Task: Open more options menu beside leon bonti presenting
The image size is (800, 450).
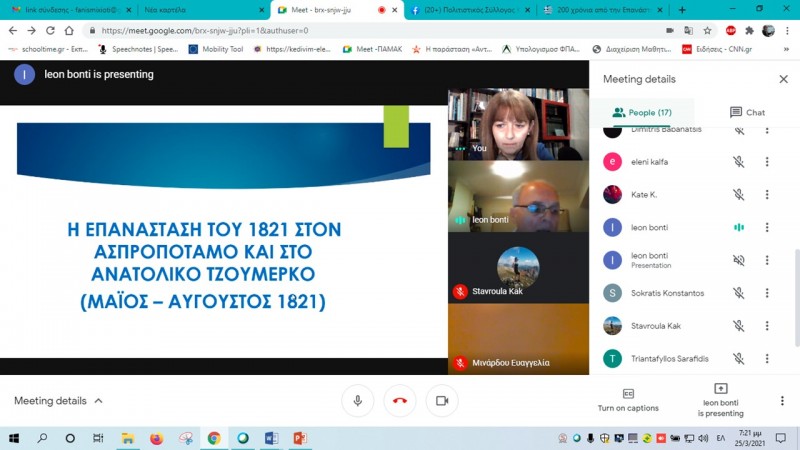Action: click(x=782, y=401)
